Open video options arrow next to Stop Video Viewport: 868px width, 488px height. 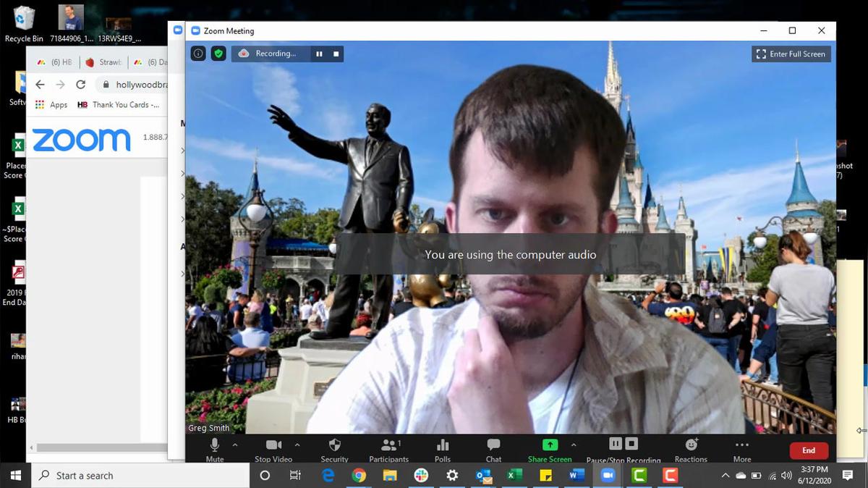[297, 445]
